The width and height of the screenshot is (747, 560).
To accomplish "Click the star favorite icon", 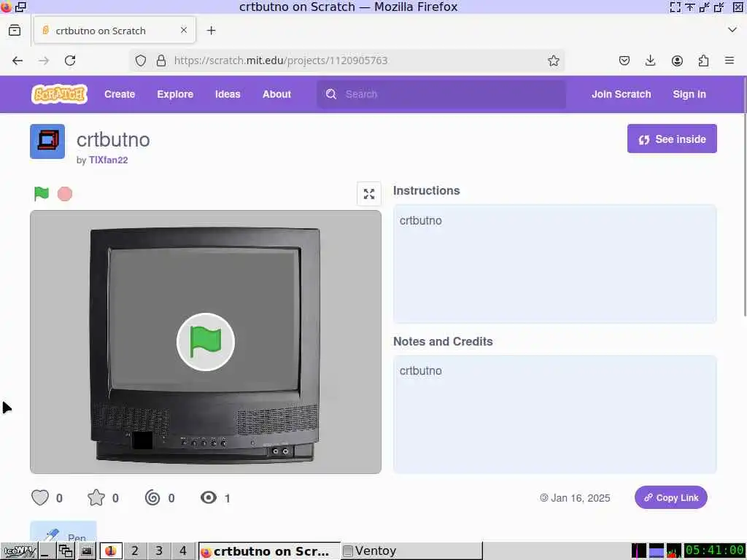I will click(96, 497).
